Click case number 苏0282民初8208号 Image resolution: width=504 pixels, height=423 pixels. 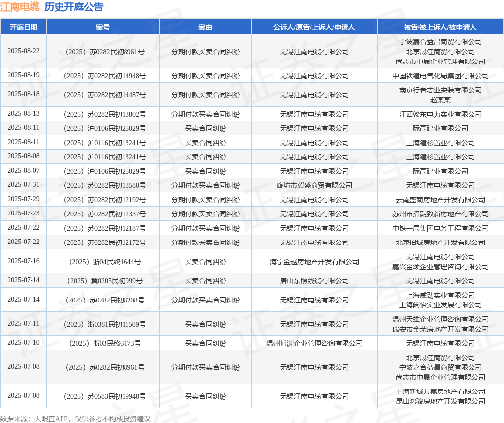tap(105, 301)
